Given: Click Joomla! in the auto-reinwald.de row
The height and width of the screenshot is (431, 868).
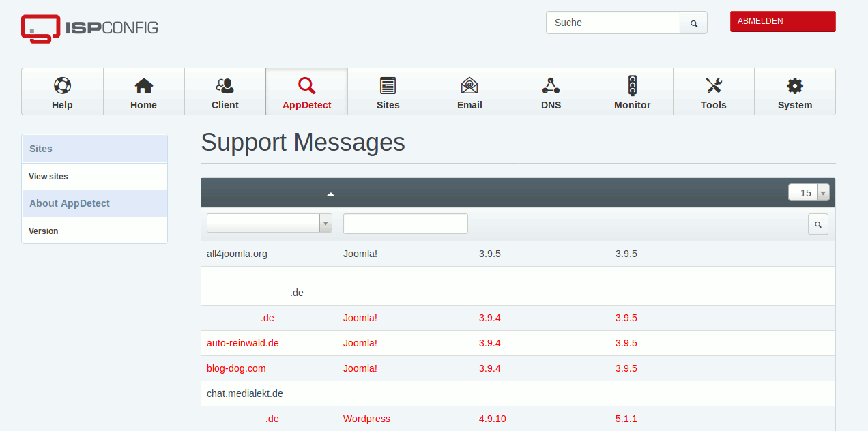Looking at the screenshot, I should [x=360, y=343].
